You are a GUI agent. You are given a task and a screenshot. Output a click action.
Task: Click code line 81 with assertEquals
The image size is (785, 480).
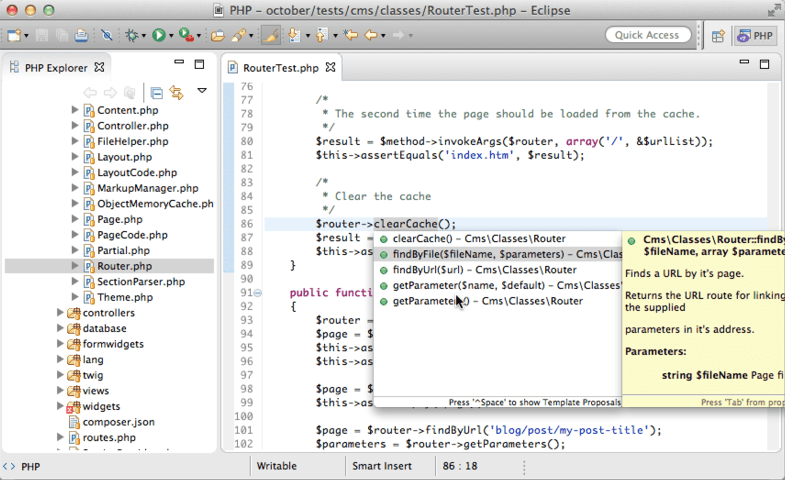pyautogui.click(x=450, y=155)
